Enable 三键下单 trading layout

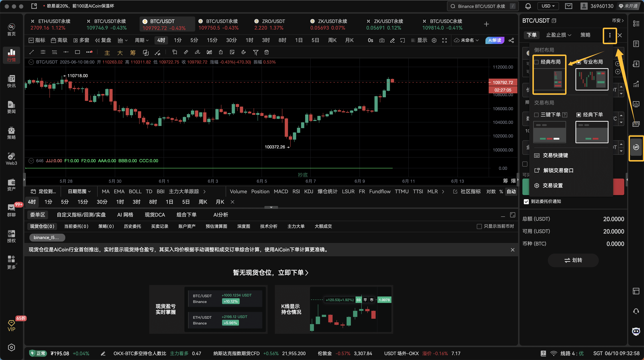536,115
